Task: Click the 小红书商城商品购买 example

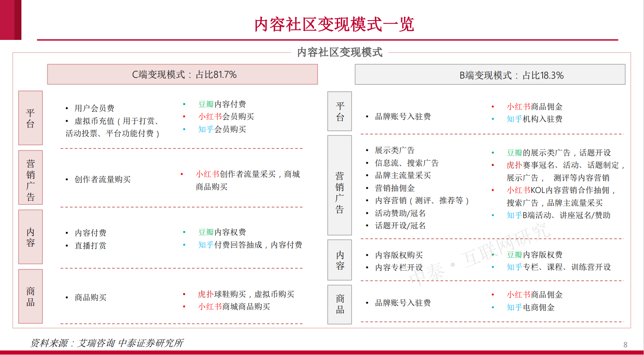Action: [x=234, y=306]
